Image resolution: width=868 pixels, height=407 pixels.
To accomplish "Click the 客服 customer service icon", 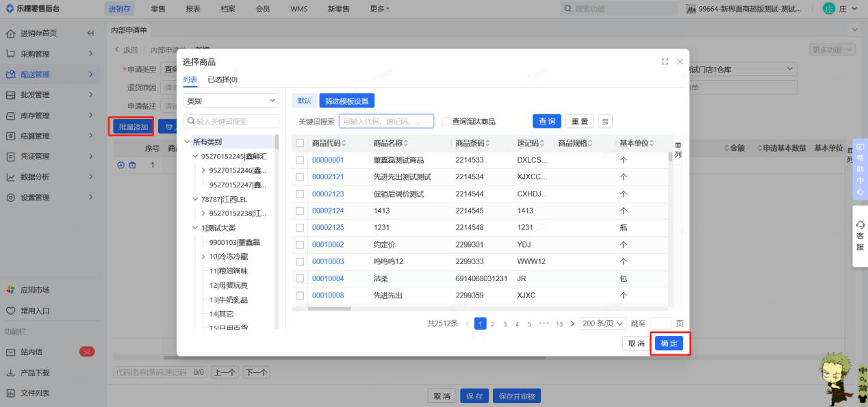I will 860,224.
